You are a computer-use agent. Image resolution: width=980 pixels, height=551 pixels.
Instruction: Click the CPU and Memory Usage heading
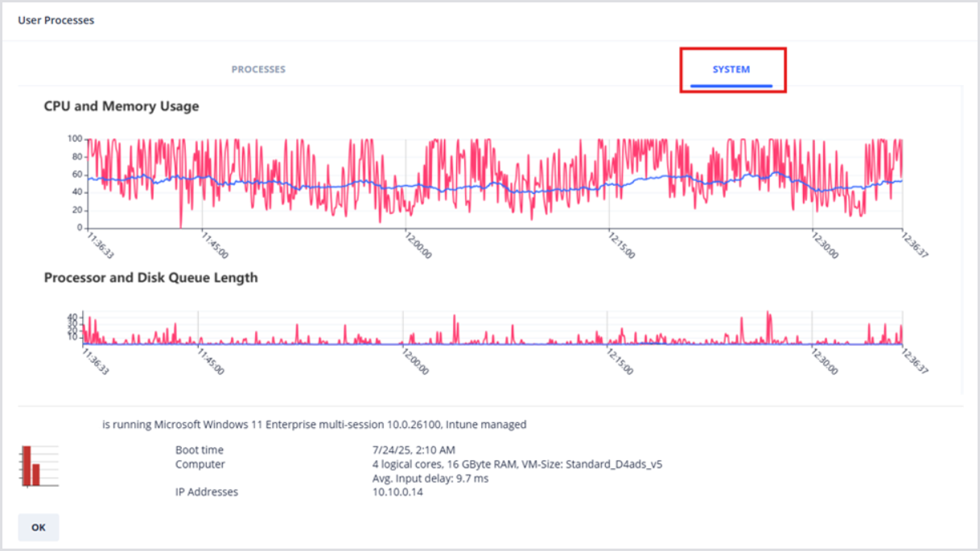(x=121, y=106)
